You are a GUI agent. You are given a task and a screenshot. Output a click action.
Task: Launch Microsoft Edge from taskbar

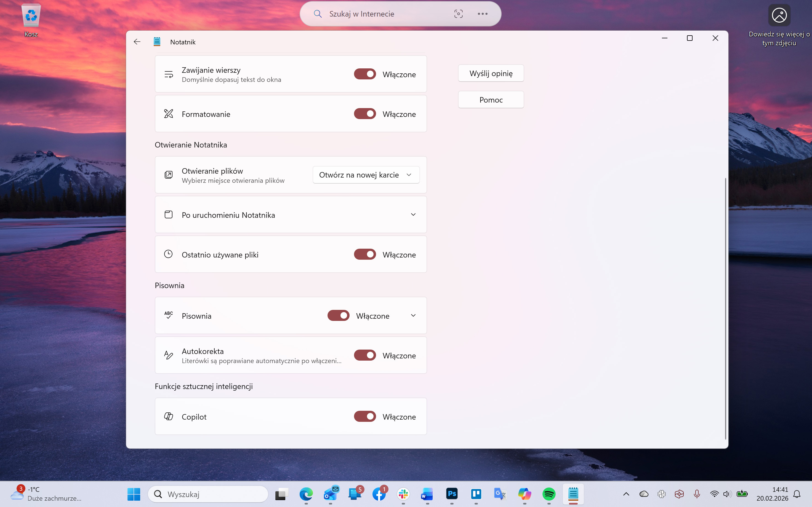[306, 494]
